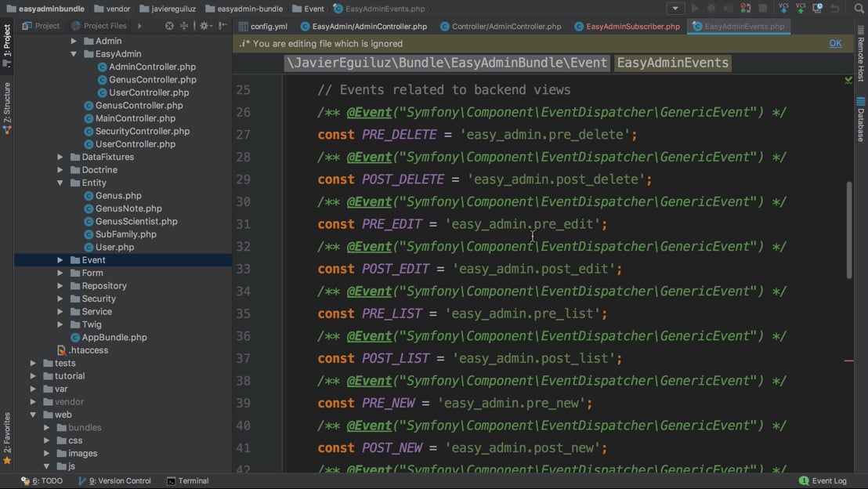Toggle the Database side panel
The image size is (868, 489).
click(x=861, y=120)
